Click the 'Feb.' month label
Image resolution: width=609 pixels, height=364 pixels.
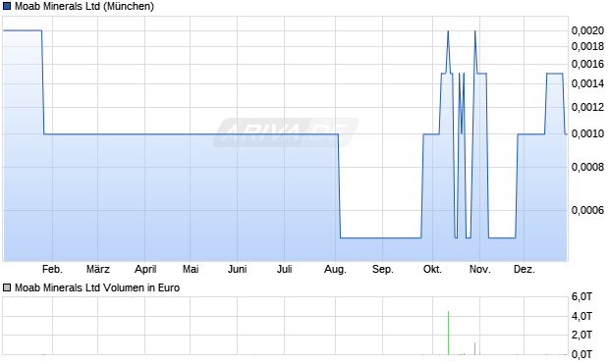click(x=52, y=269)
